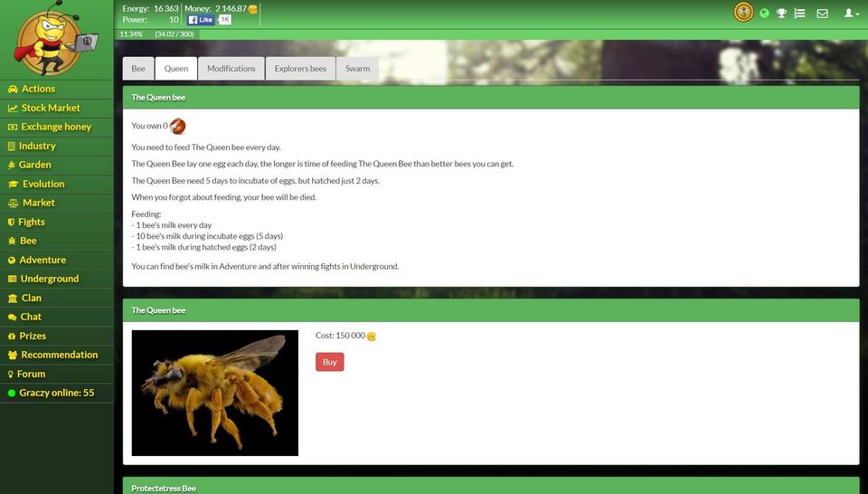Image resolution: width=868 pixels, height=494 pixels.
Task: Open the bee medal badge in top bar
Action: pos(743,12)
